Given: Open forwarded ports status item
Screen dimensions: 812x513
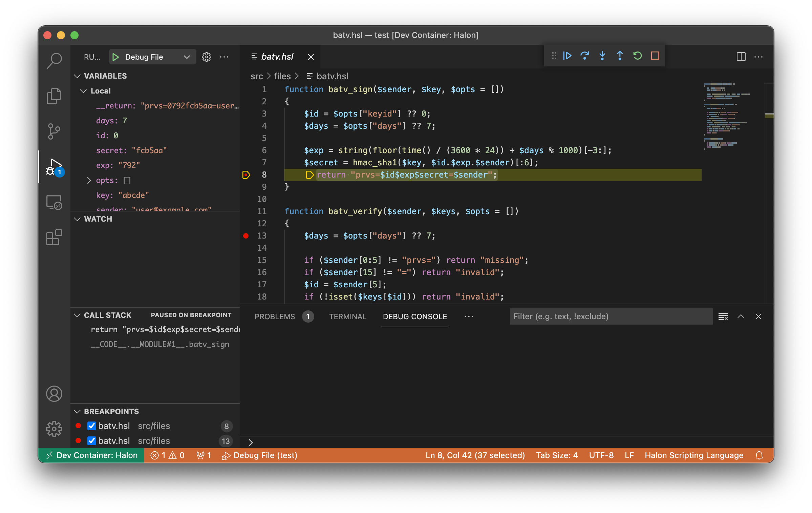Looking at the screenshot, I should pos(204,455).
